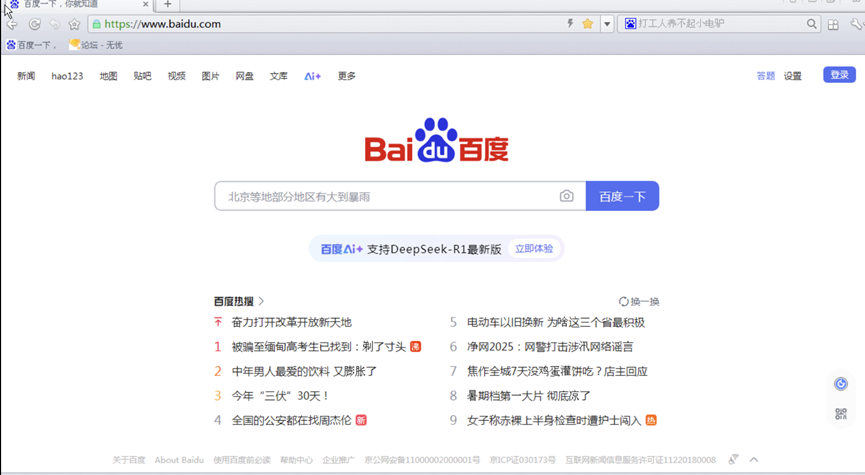
Task: Refresh hot searches with 换一换
Action: [639, 301]
